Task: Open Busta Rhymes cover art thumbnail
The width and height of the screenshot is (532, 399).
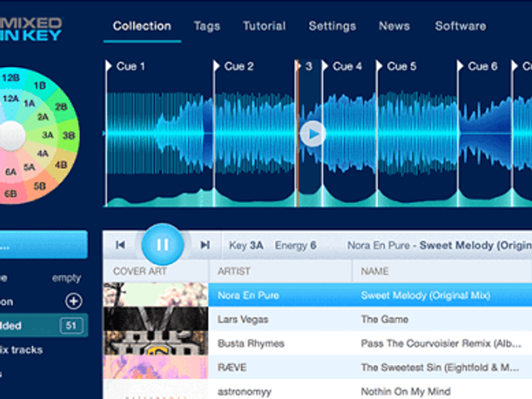Action: pos(156,343)
